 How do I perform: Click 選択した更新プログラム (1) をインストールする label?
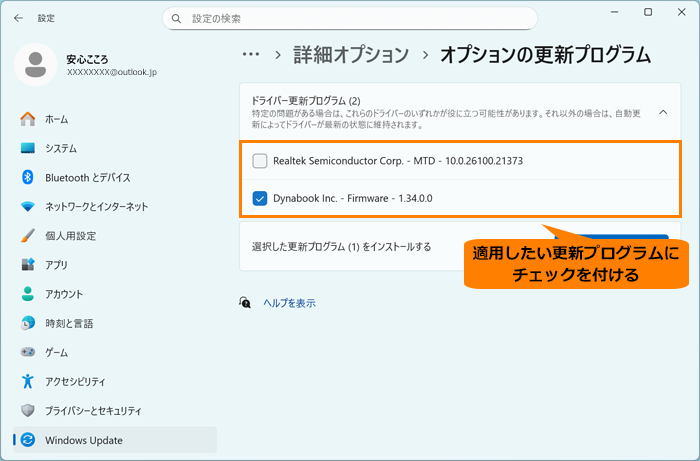(x=342, y=247)
